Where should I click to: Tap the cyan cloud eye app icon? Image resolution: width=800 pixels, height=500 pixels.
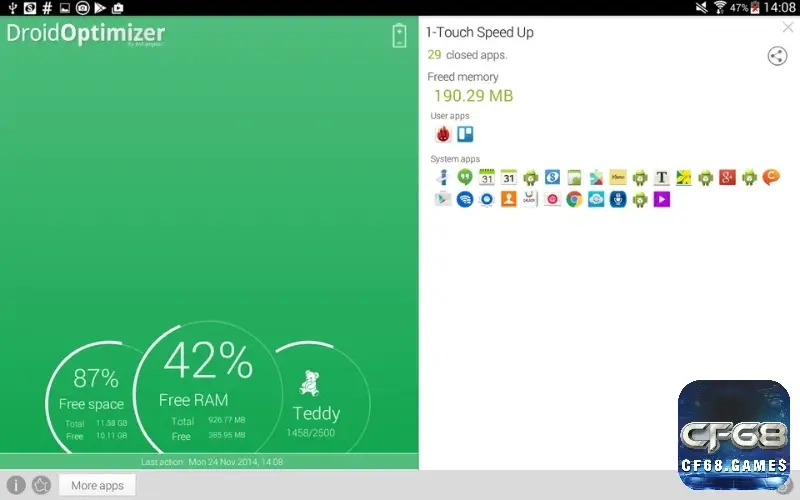click(x=596, y=199)
